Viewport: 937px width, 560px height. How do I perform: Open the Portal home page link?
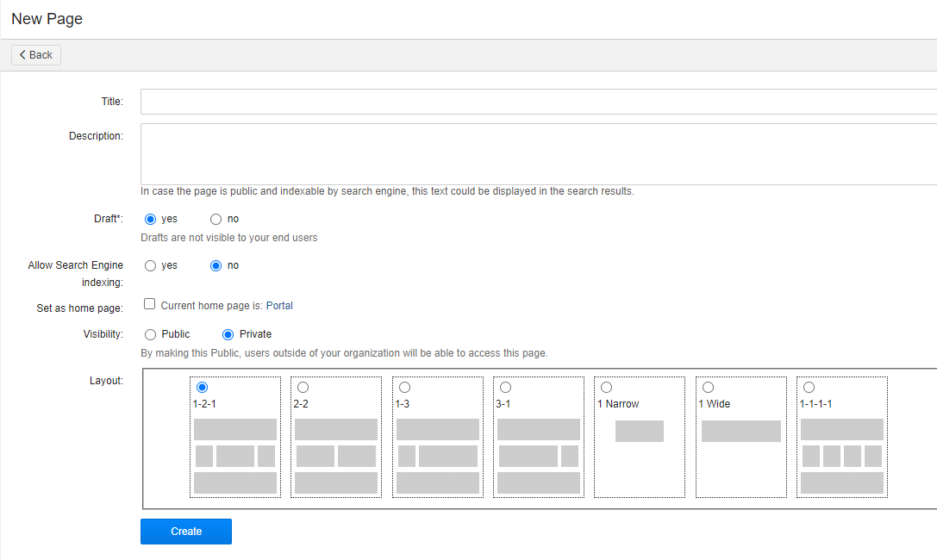[x=279, y=306]
